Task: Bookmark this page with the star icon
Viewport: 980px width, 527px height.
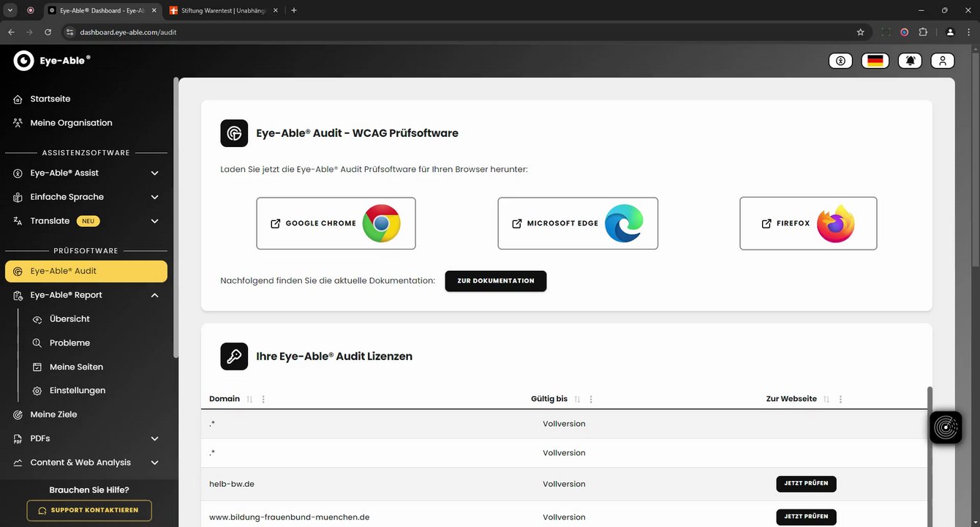Action: click(860, 32)
